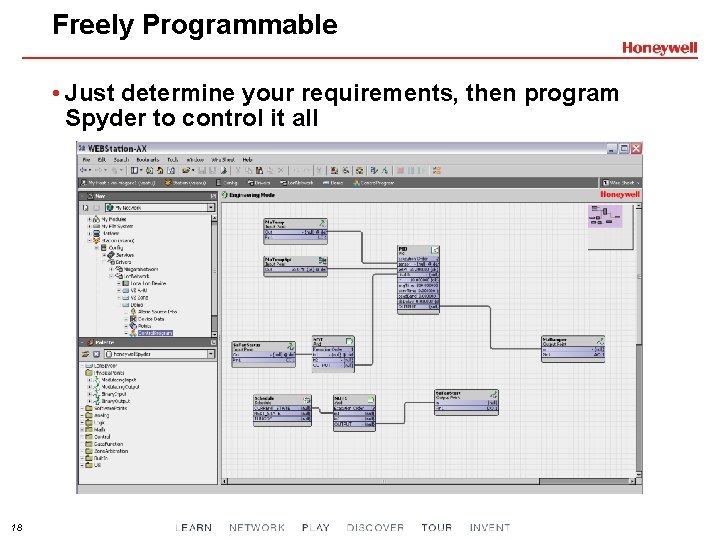Open the honeywellSpyder palette dropdown
This screenshot has width=720, height=540.
(x=210, y=354)
